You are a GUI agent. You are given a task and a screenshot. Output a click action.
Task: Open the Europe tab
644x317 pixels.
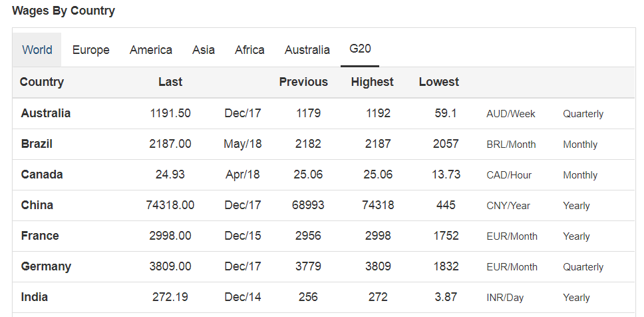[90, 50]
